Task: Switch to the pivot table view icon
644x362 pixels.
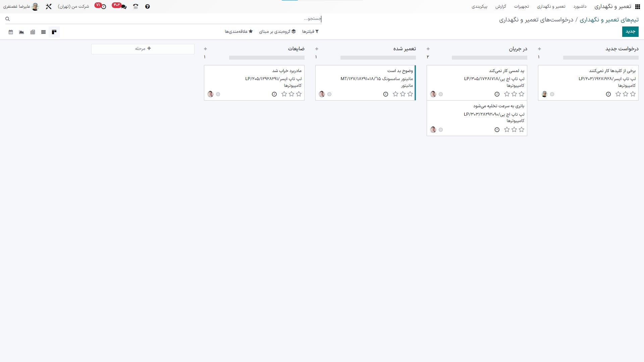Action: [x=33, y=32]
